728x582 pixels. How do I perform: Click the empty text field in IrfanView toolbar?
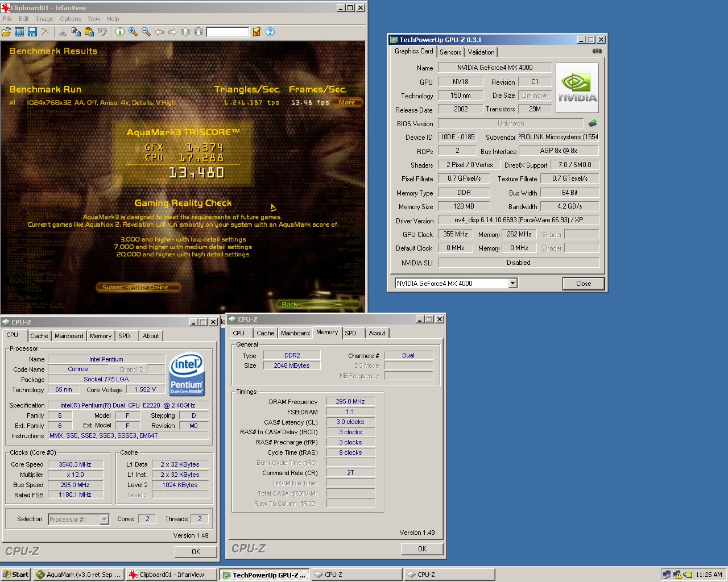pos(227,32)
